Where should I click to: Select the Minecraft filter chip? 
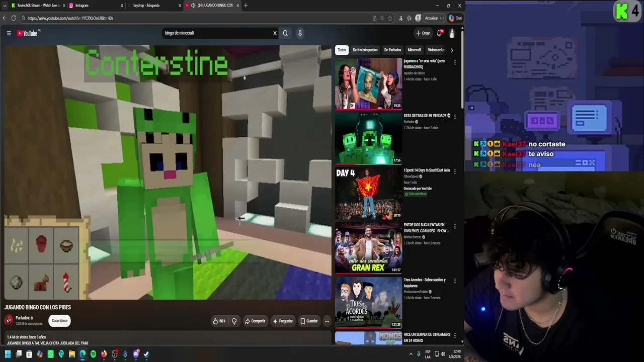(415, 50)
